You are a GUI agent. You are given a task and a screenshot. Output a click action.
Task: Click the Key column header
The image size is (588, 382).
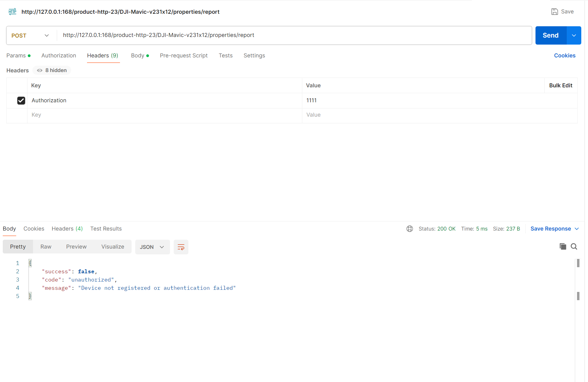tap(36, 85)
